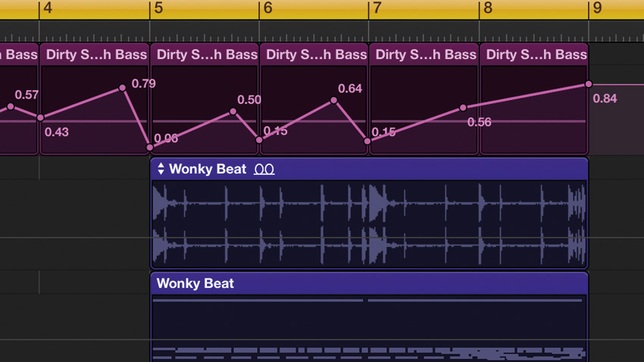Viewport: 644px width, 362px height.
Task: Click the Wonky Beat audio waveform
Action: [369, 223]
